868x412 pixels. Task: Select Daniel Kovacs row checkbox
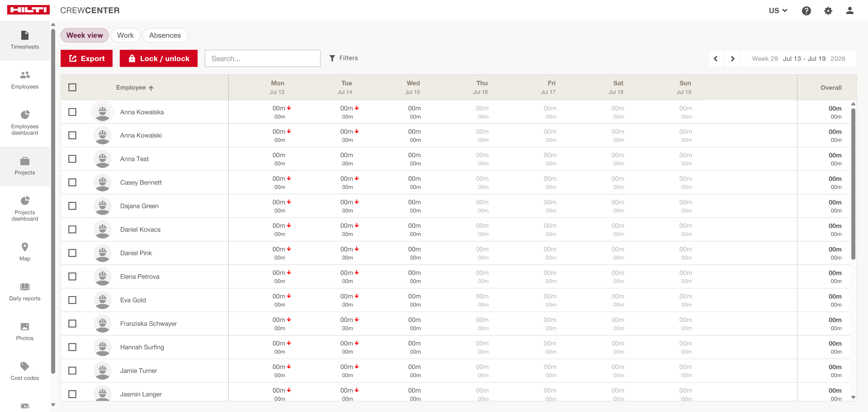72,229
